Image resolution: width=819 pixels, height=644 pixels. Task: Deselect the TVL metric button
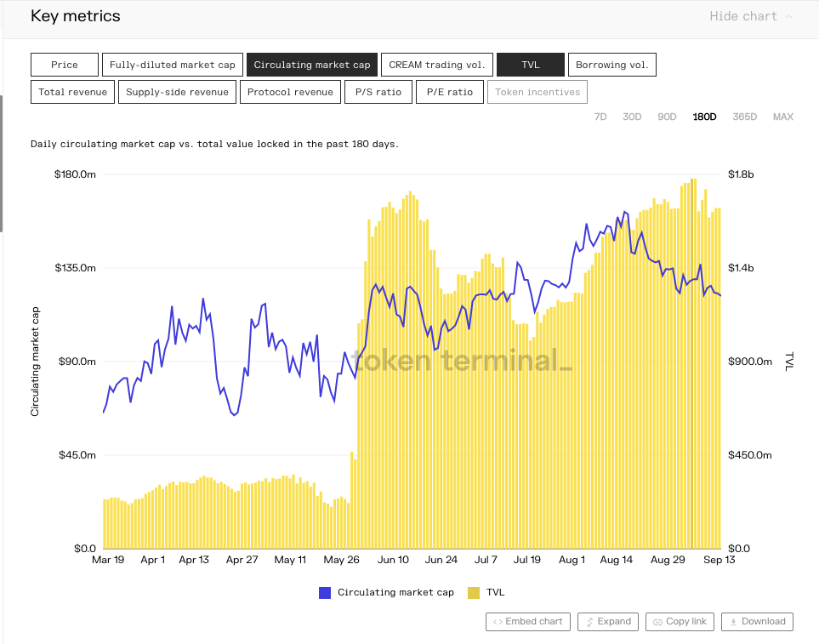[x=530, y=65]
